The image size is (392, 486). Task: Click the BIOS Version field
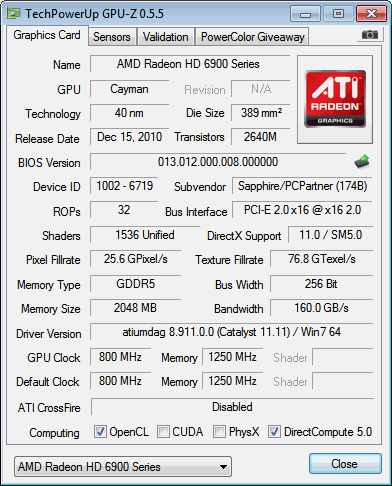(x=218, y=162)
